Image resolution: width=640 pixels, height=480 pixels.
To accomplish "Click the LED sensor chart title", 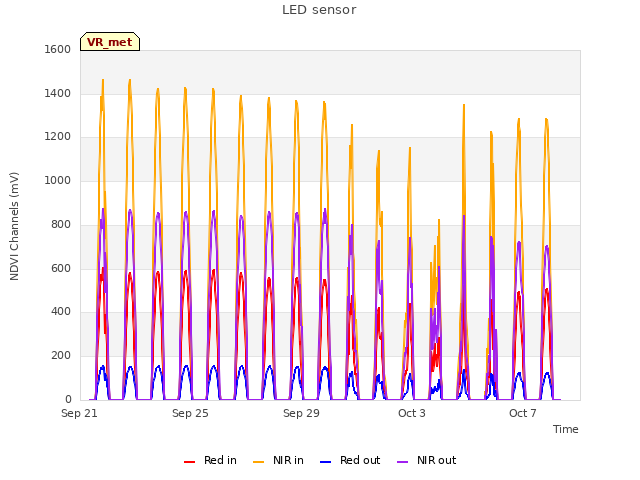I will click(x=319, y=10).
